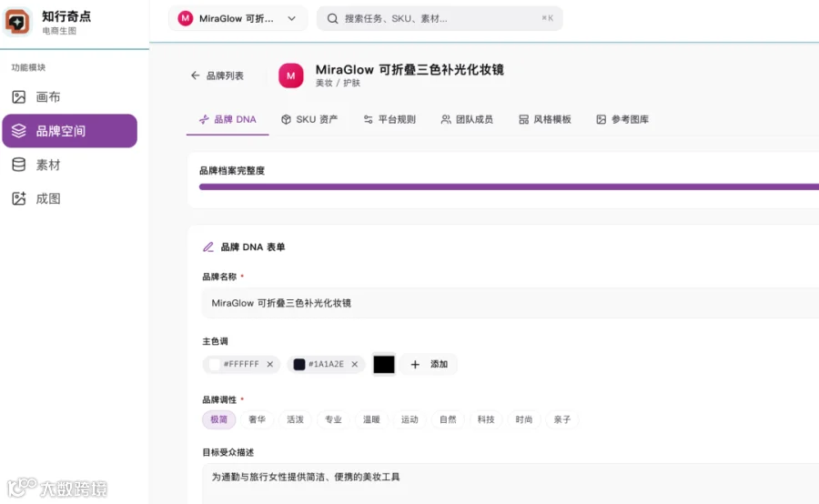Click the 平台规则 sliders icon
Screen dimensions: 819x504
click(x=369, y=119)
